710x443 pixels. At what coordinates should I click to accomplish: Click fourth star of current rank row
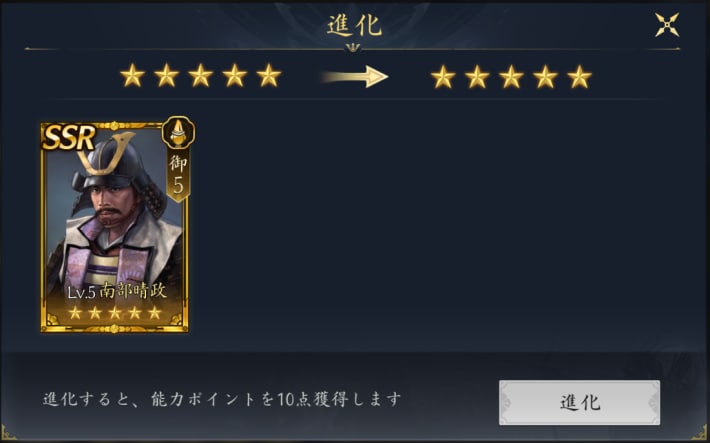pyautogui.click(x=235, y=75)
